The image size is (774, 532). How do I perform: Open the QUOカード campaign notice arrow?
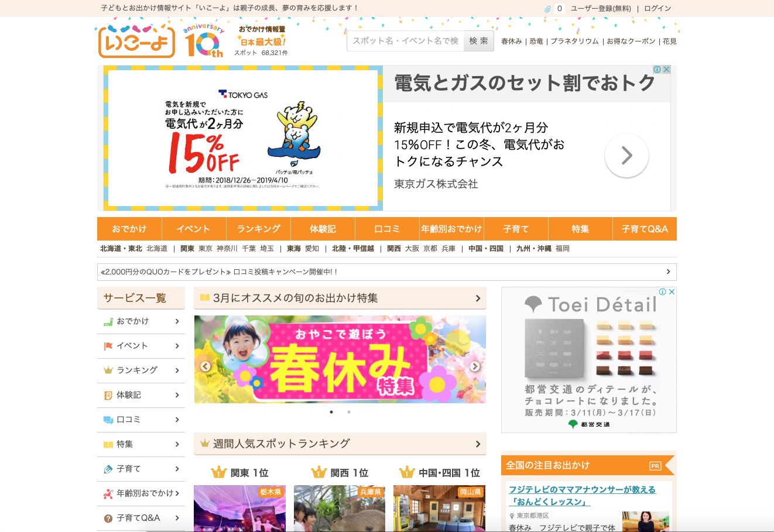668,272
